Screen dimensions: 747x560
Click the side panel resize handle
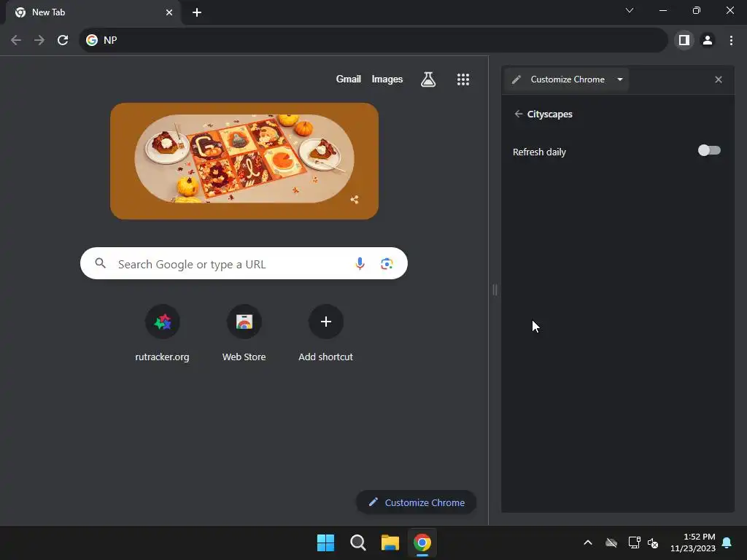tap(495, 289)
